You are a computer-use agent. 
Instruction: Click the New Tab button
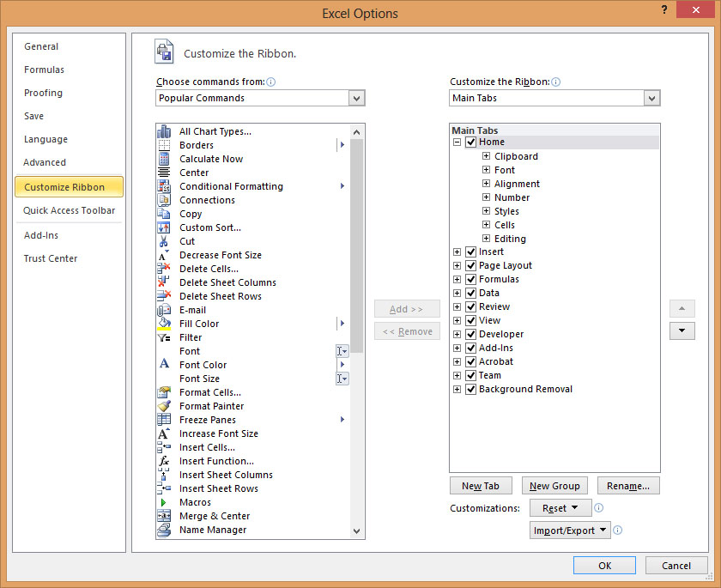pyautogui.click(x=480, y=486)
